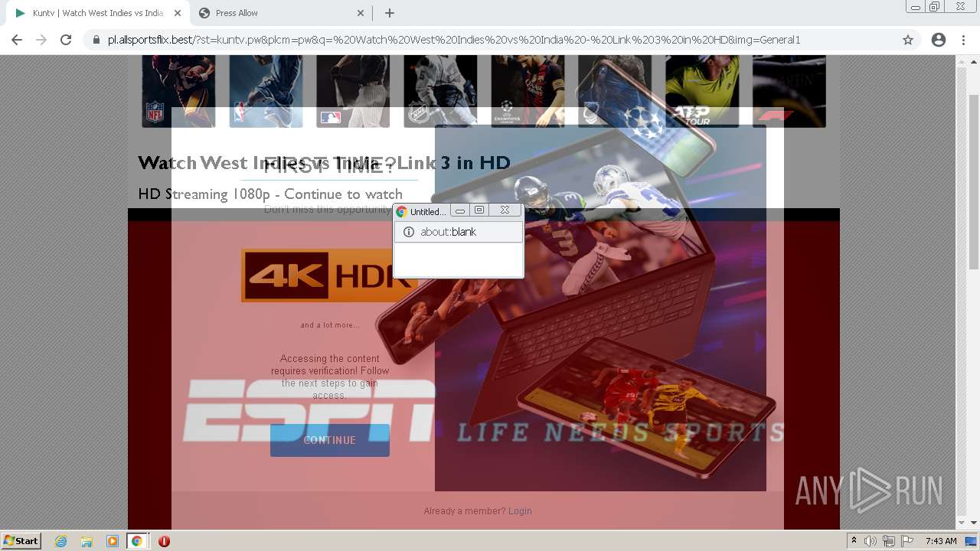Minimize the Untitled popup window
Screen dimensions: 980x551
click(x=460, y=210)
